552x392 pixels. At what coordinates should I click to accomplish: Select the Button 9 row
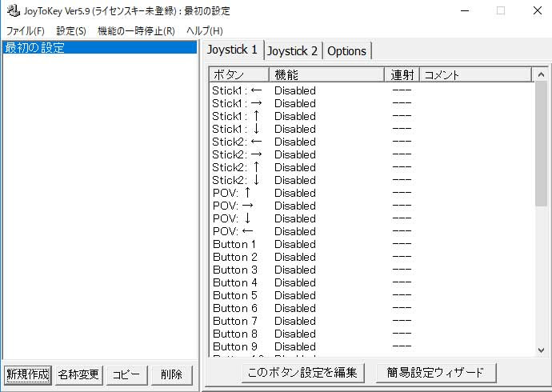click(372, 346)
